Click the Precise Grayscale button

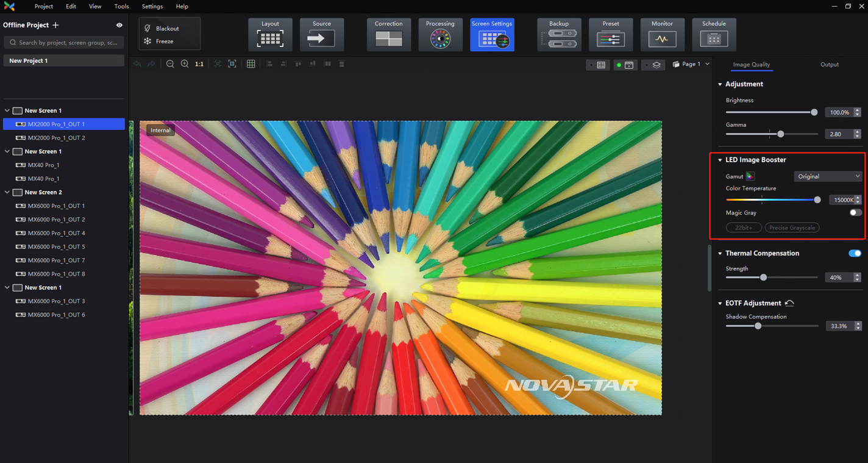point(792,228)
